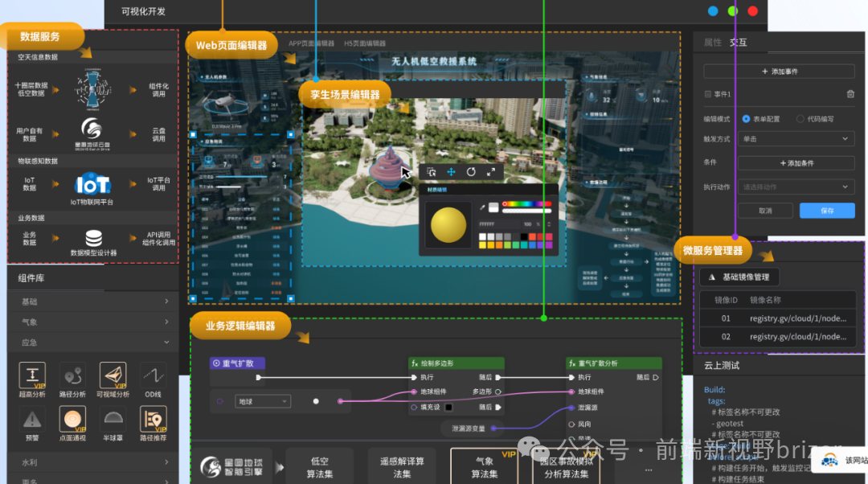868x484 pixels.
Task: Select the 路径分析 component icon
Action: click(72, 375)
